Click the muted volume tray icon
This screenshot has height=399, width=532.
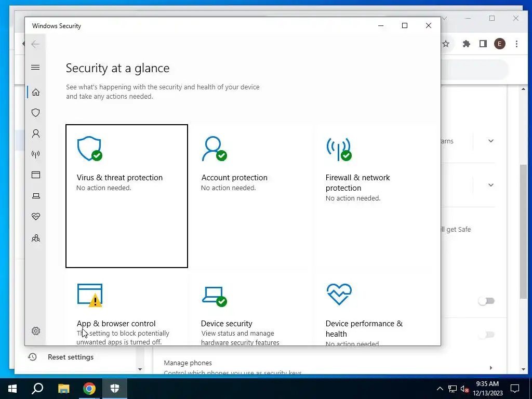464,389
